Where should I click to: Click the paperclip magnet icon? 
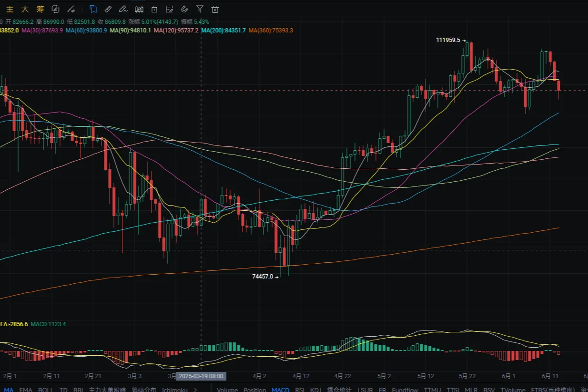coord(184,9)
